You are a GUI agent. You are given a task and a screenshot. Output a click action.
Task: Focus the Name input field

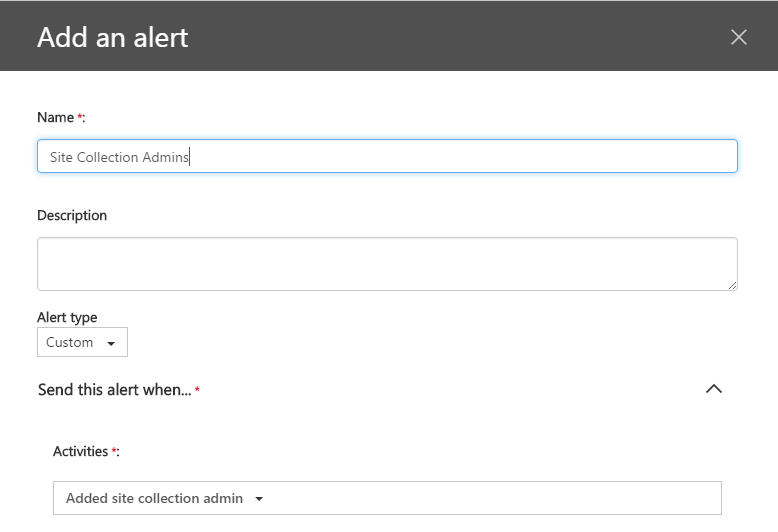coord(387,156)
